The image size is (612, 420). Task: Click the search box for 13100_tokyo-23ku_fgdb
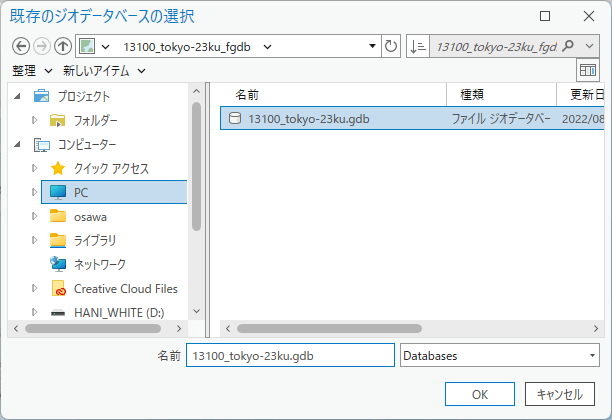click(x=496, y=47)
